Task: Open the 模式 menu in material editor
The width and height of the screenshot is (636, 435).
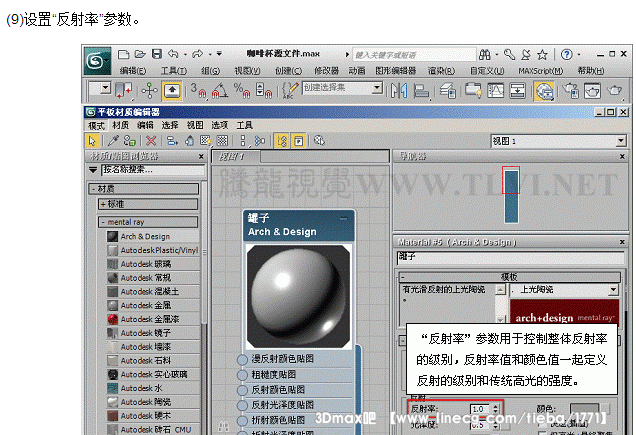Action: pyautogui.click(x=96, y=125)
